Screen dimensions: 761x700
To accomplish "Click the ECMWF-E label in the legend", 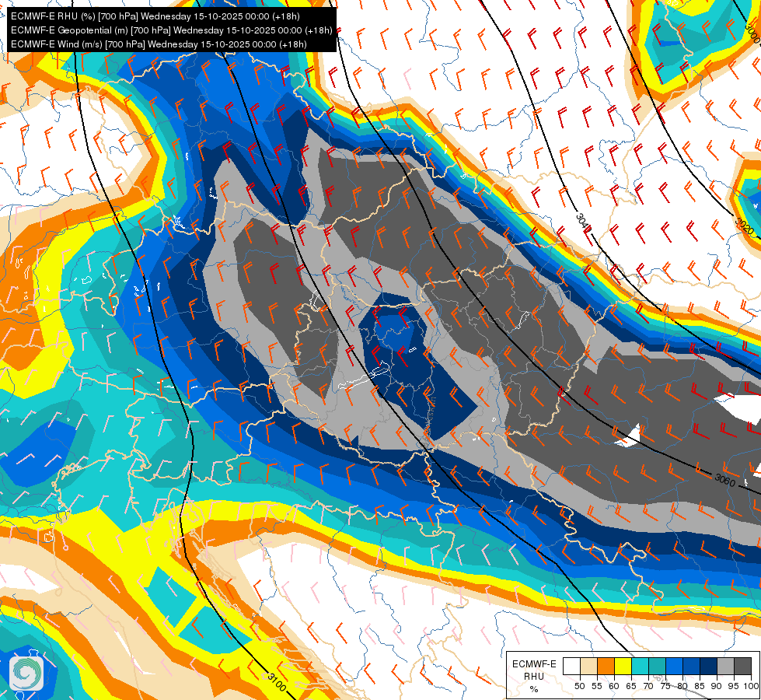I will point(534,663).
